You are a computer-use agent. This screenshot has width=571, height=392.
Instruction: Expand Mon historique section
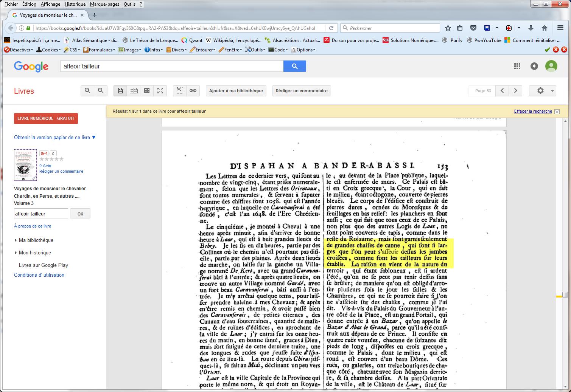tap(35, 253)
